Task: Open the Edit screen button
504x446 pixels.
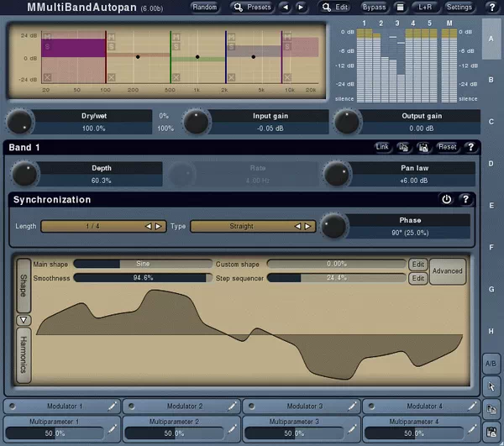Action: [x=336, y=7]
